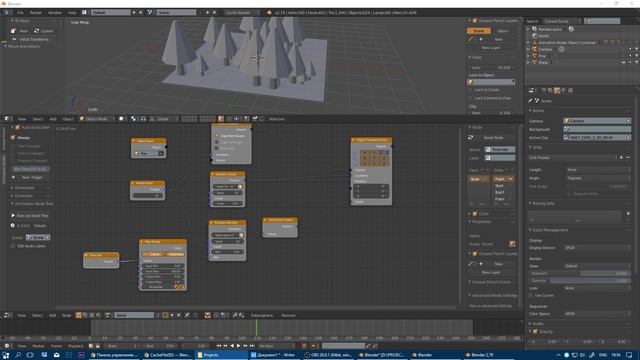Viewport: 640px width, 360px height.
Task: Open the No Sync dropdown in timeline
Action: [x=277, y=346]
